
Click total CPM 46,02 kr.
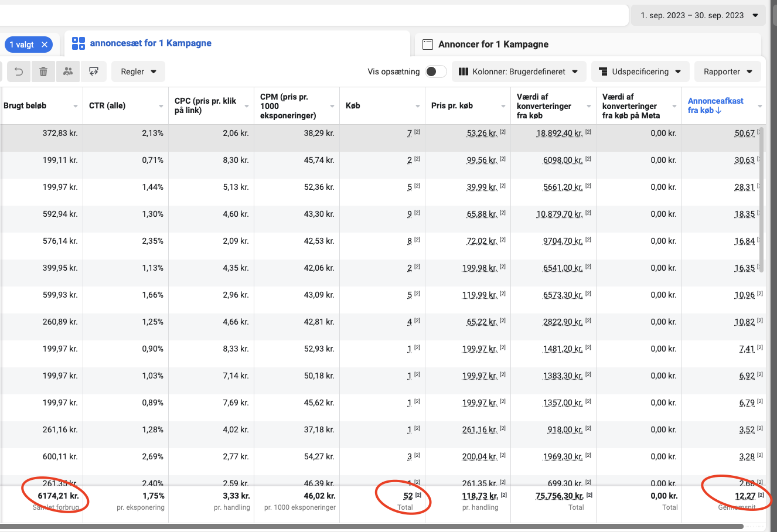(x=319, y=496)
